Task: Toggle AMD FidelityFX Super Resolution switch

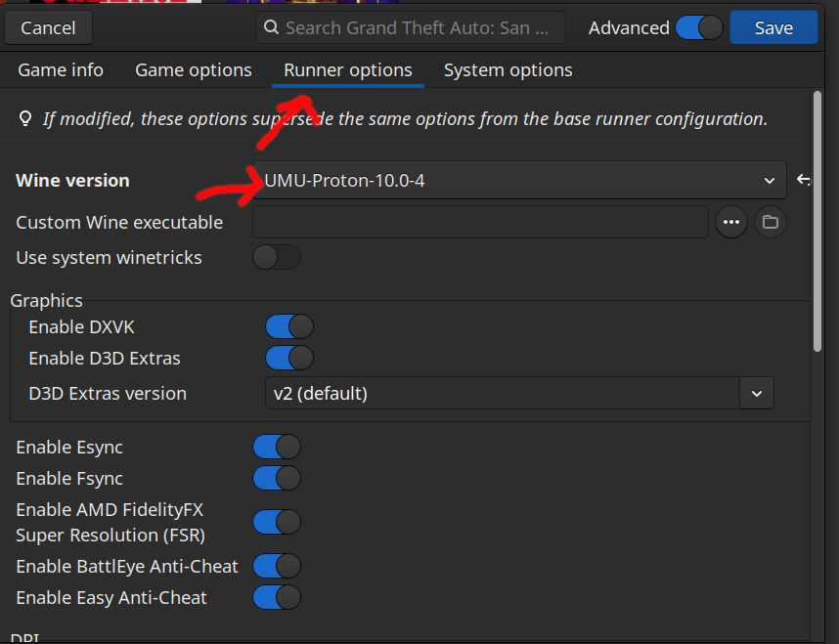Action: (x=277, y=522)
